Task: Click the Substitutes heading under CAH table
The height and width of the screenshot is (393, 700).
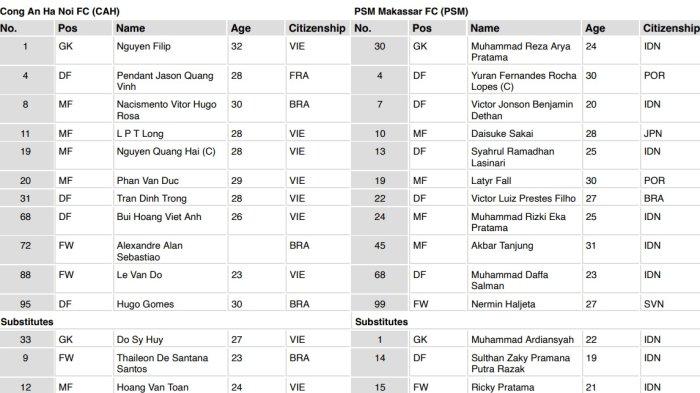Action: click(27, 322)
